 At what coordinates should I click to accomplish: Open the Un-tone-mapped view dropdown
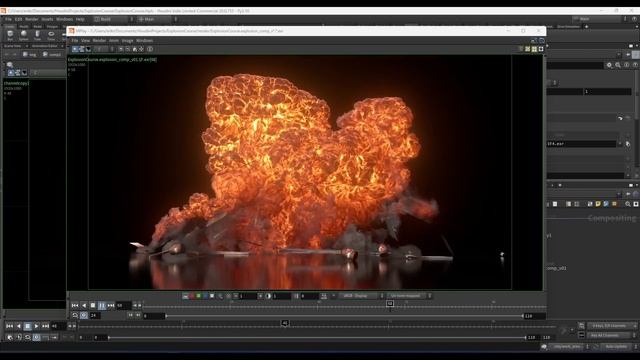409,296
